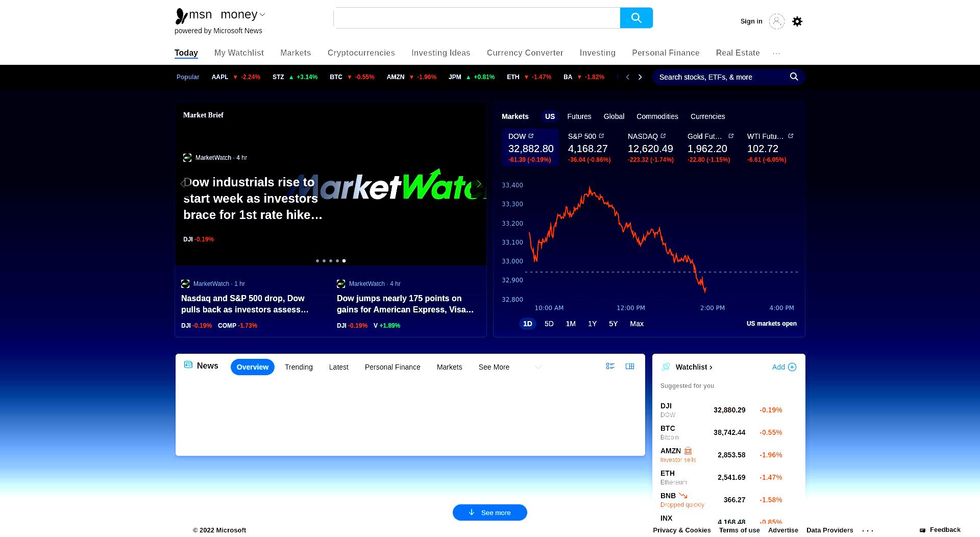The height and width of the screenshot is (537, 980).
Task: Click the user profile avatar icon
Action: 776,21
